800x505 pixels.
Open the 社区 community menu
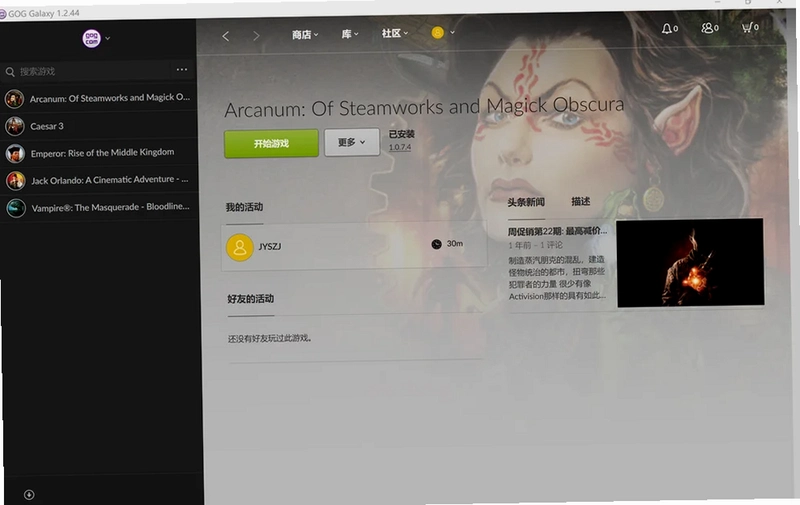click(x=395, y=33)
